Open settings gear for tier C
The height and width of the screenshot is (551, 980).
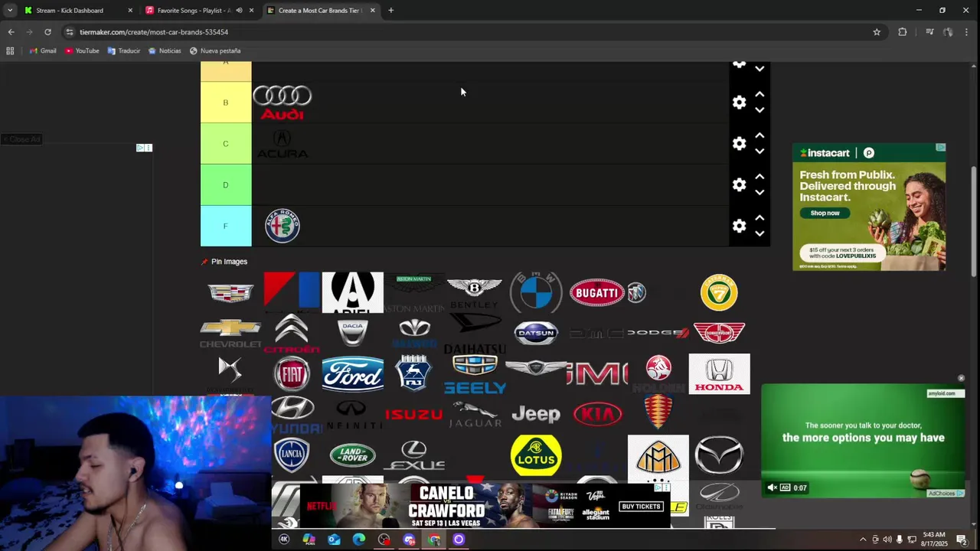(739, 143)
